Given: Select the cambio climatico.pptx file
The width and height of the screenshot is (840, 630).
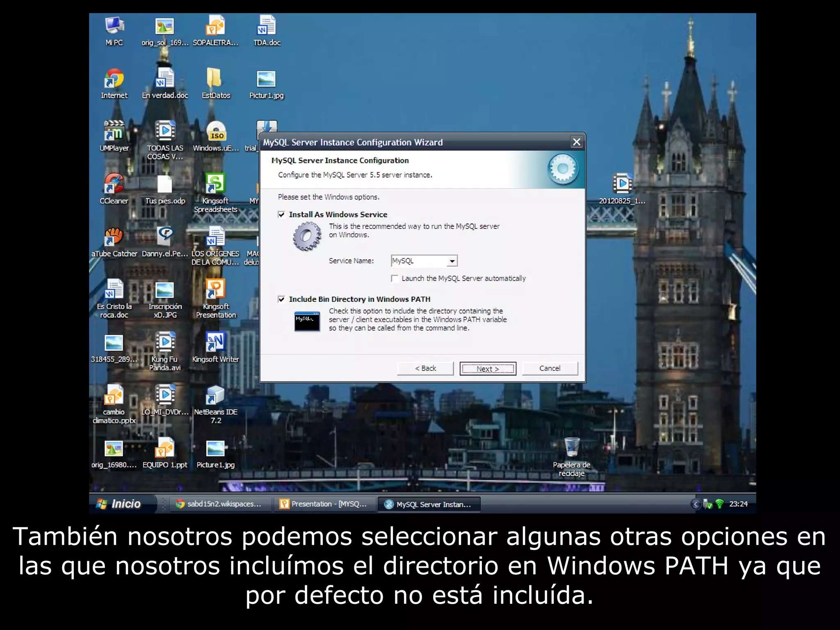Looking at the screenshot, I should click(x=114, y=405).
